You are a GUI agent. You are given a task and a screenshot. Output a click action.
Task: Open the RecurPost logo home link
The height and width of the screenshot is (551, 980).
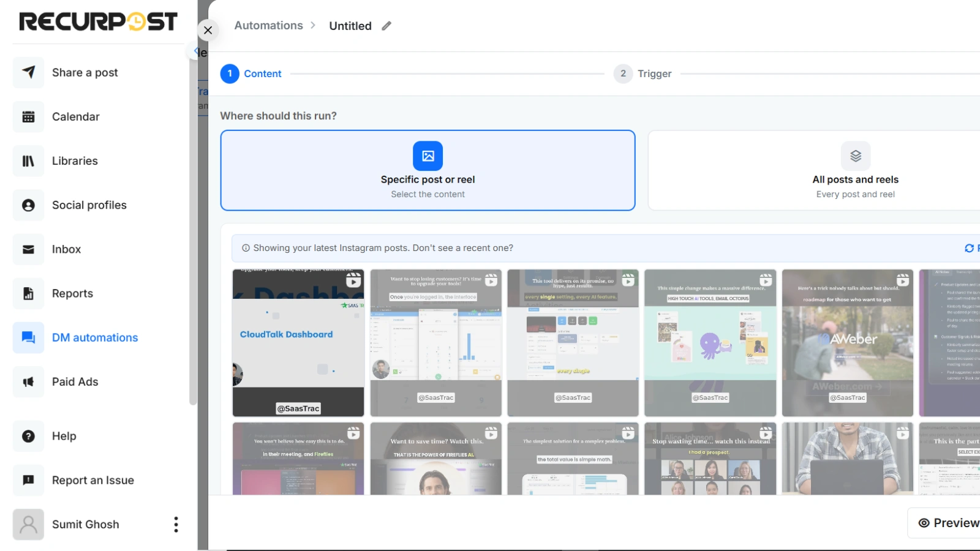pyautogui.click(x=98, y=21)
